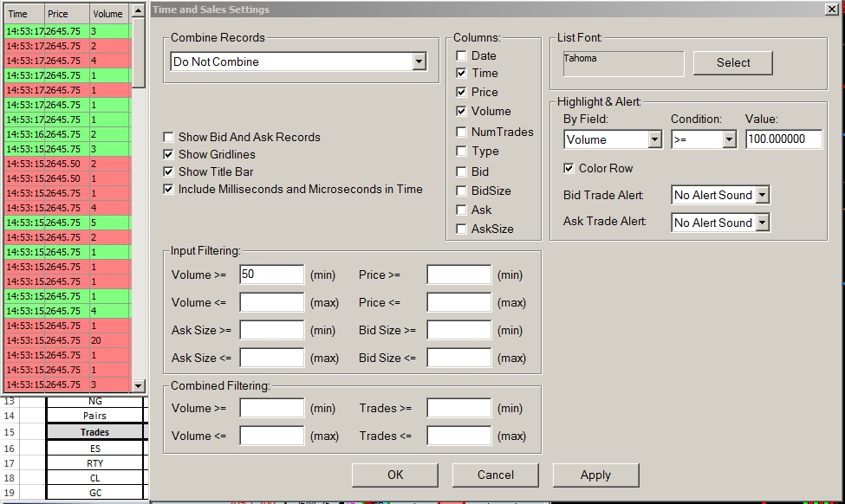Enable the NumTrades column checkbox
The image size is (845, 504).
tap(462, 132)
